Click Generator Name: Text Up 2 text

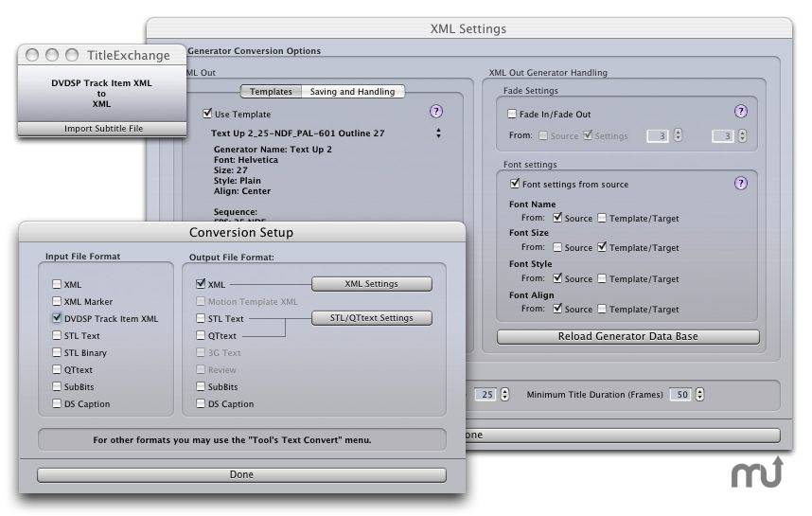tap(273, 150)
